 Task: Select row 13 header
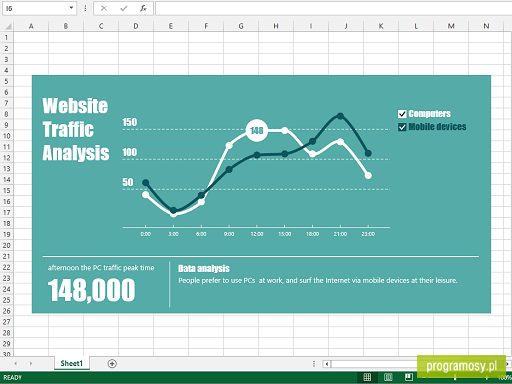coord(6,169)
